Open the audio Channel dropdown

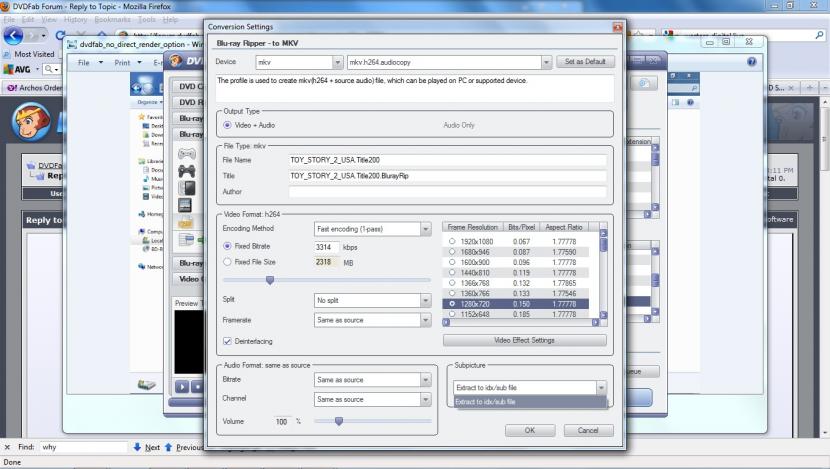coord(426,400)
